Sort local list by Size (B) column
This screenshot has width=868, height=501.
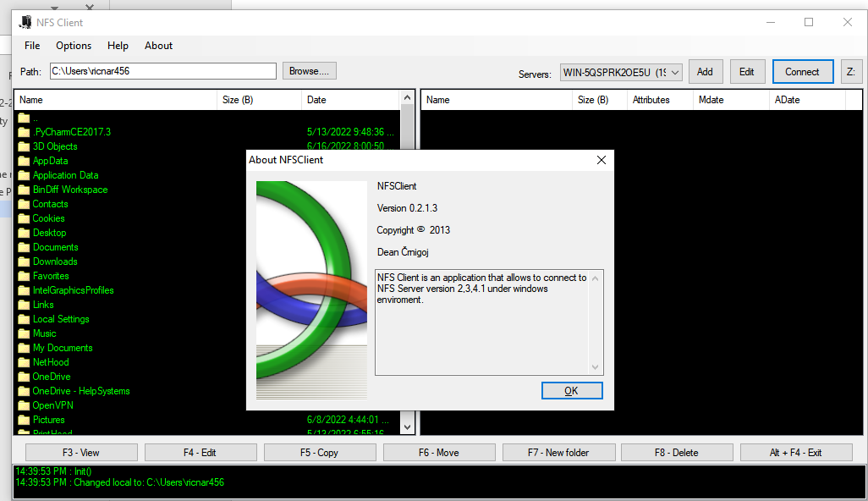(x=259, y=100)
